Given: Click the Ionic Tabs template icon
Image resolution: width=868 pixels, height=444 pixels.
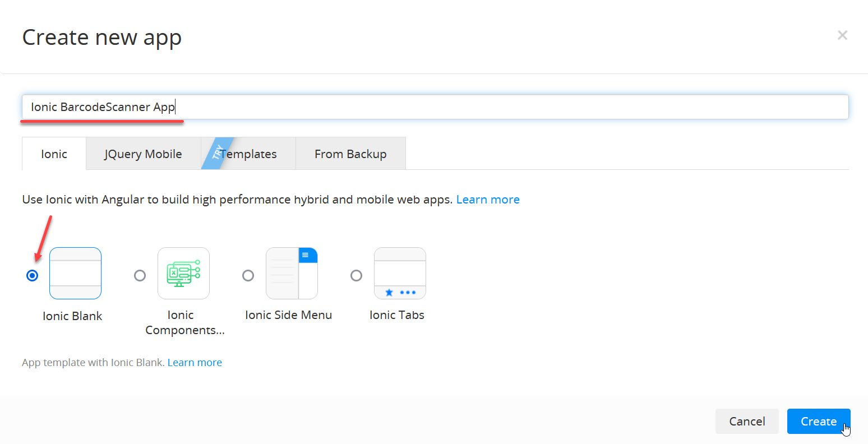Looking at the screenshot, I should (x=400, y=273).
